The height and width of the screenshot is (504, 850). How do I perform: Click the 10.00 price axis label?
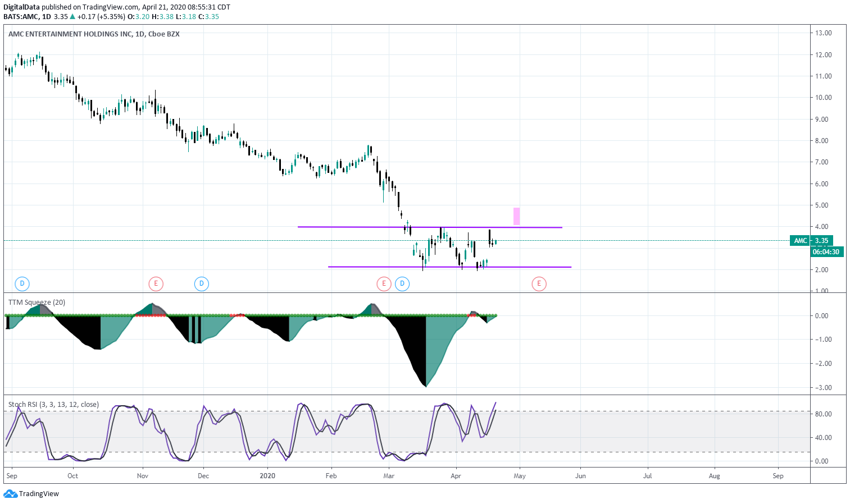click(824, 98)
